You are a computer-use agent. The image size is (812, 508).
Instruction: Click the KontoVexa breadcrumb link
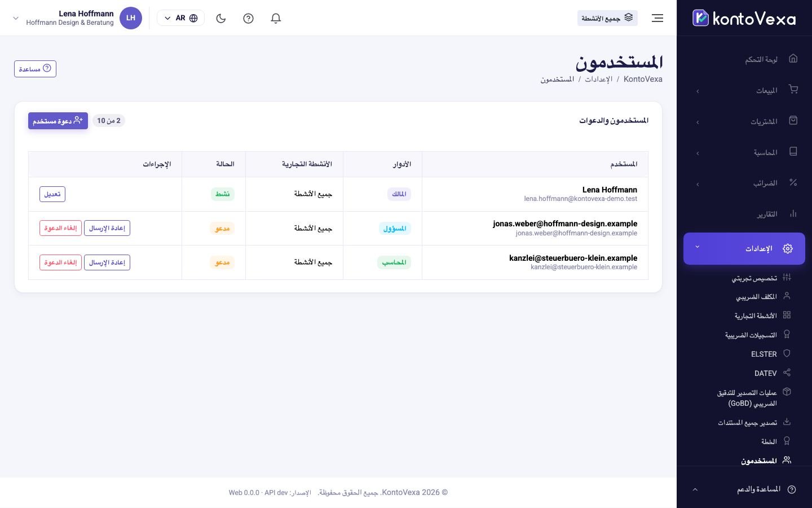tap(643, 79)
